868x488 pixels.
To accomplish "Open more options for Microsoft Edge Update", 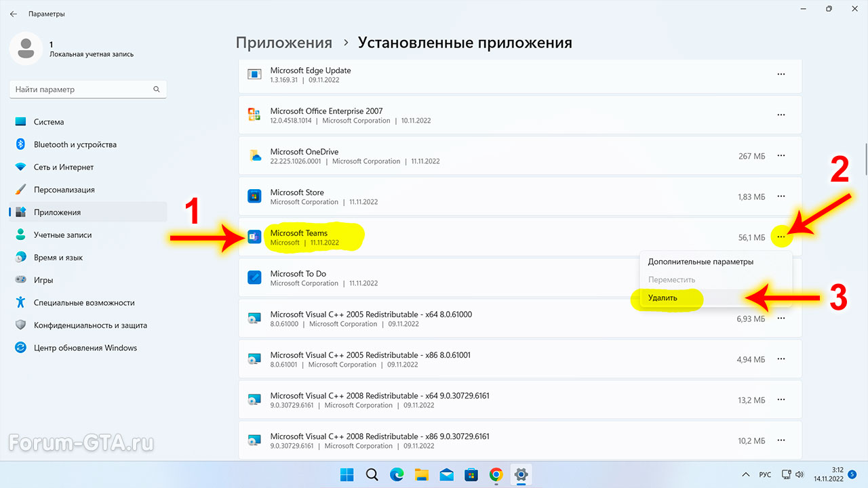I will click(x=781, y=75).
